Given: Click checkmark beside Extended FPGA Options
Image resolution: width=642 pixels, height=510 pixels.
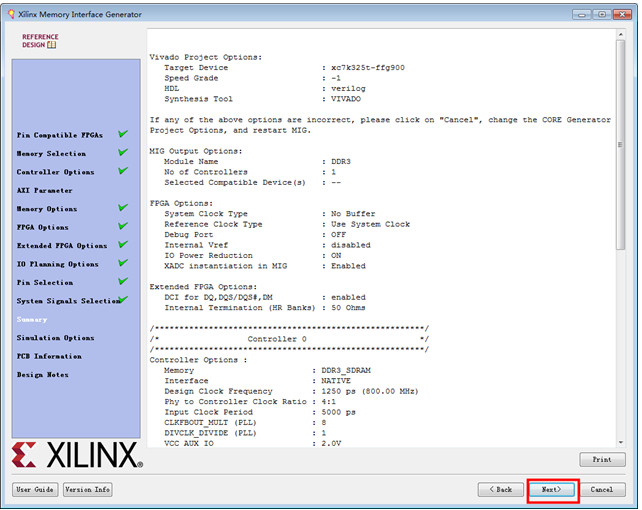Looking at the screenshot, I should coord(123,244).
